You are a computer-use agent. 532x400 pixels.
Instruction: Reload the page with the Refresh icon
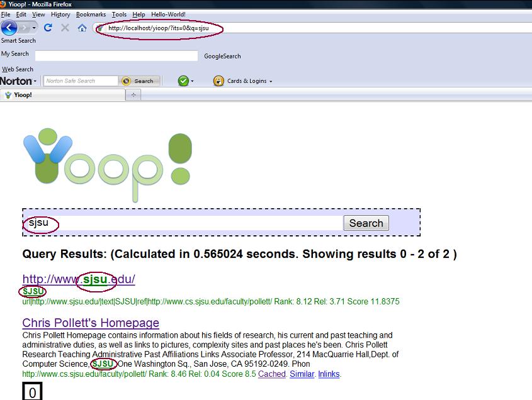point(48,28)
